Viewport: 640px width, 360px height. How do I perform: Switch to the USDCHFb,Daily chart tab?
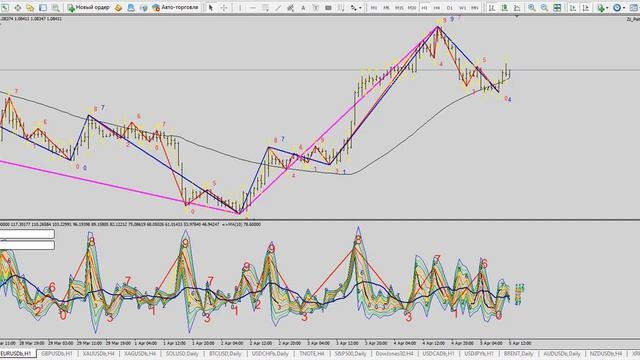[x=270, y=353]
